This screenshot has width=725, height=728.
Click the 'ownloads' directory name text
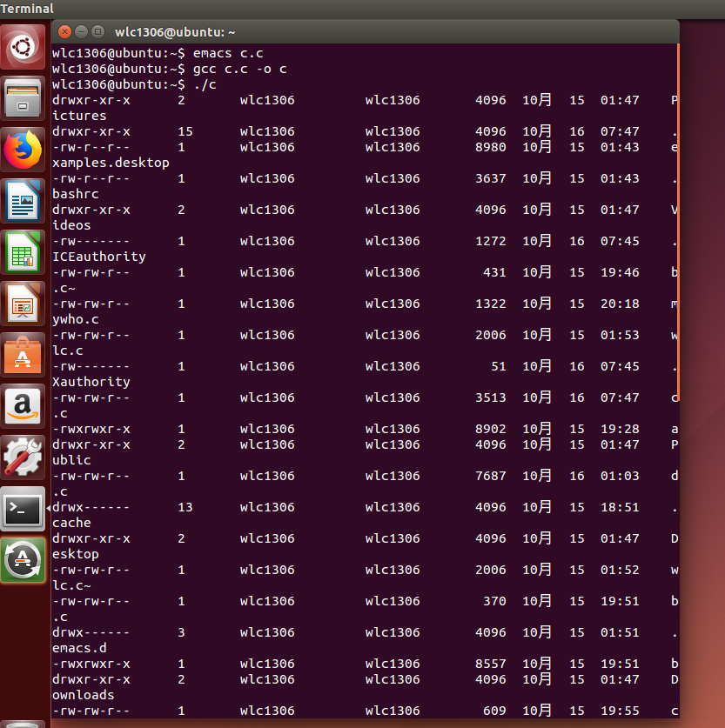(x=84, y=695)
